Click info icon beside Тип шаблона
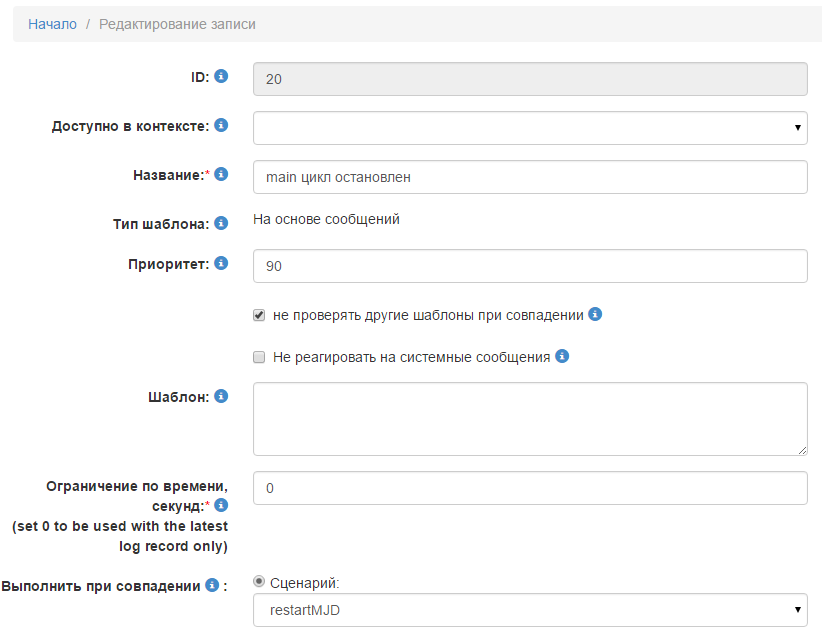822x639 pixels. pos(221,222)
